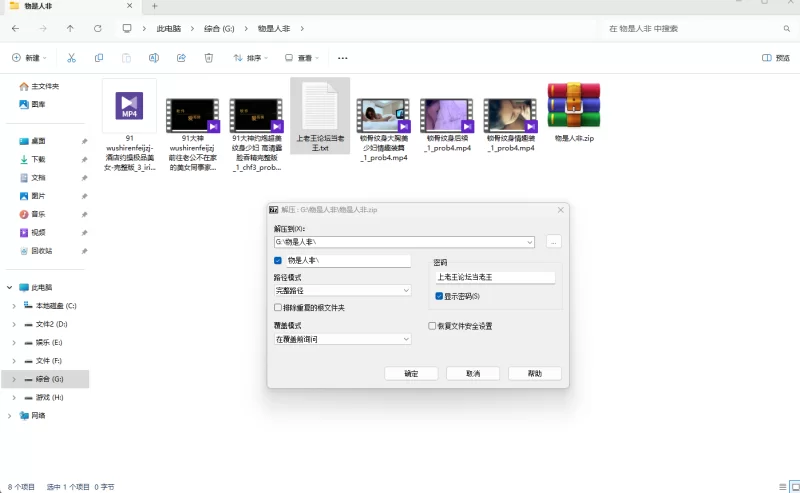Open the 查看 menu in the toolbar
This screenshot has width=800, height=493.
click(303, 58)
